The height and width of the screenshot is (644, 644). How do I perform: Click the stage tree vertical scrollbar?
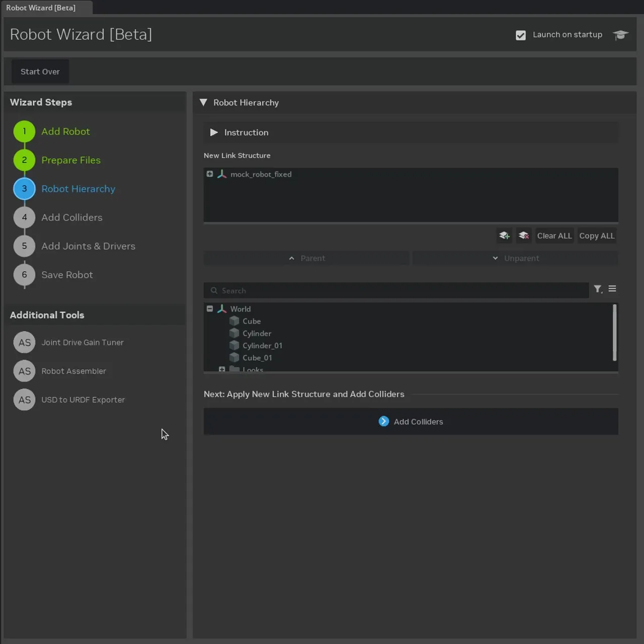point(614,333)
